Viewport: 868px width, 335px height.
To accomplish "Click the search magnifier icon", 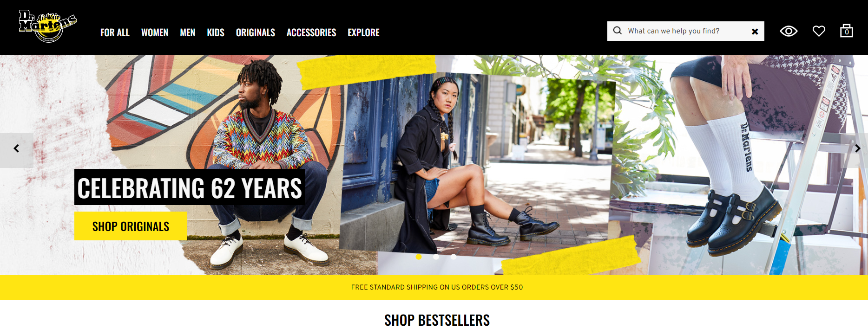I will (x=618, y=31).
